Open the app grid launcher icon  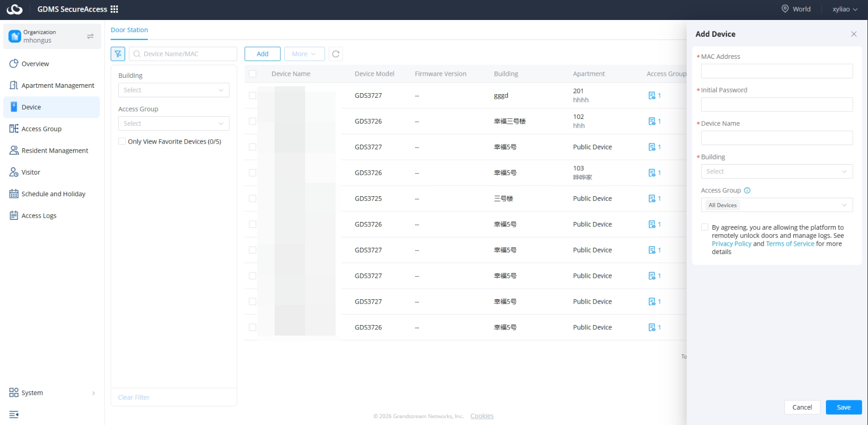(x=115, y=9)
